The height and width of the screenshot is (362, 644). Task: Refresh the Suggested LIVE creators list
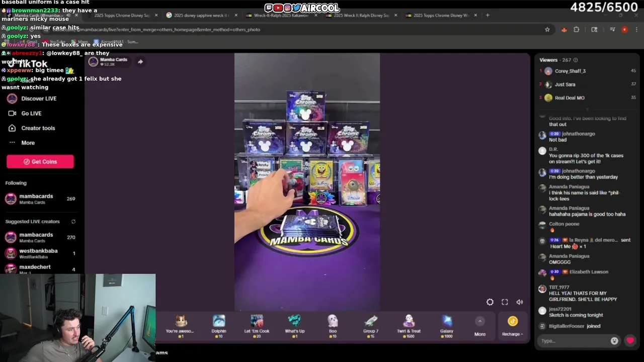[73, 222]
